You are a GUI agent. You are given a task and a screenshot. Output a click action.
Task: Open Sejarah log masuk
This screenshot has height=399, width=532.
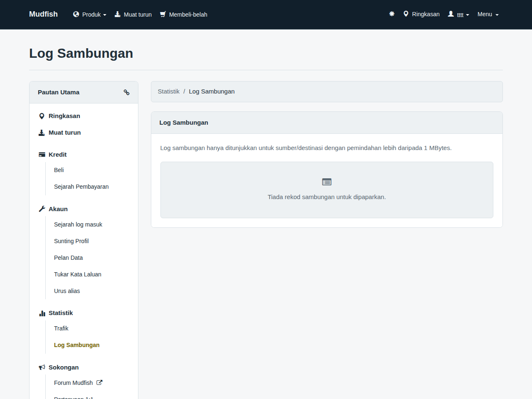tap(78, 224)
